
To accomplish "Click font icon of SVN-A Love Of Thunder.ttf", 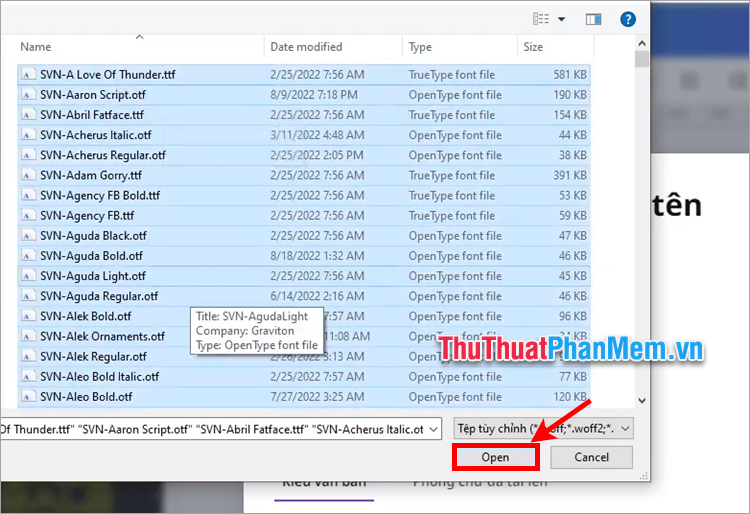I will [28, 75].
